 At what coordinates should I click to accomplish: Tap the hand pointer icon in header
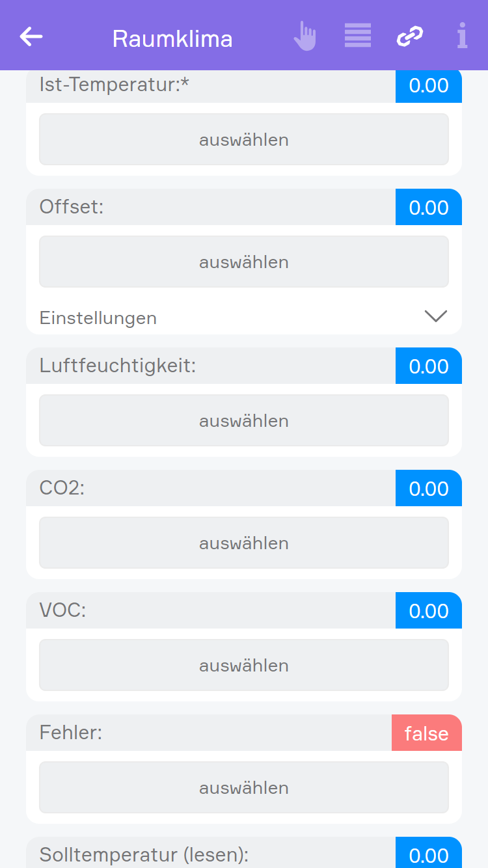tap(305, 36)
